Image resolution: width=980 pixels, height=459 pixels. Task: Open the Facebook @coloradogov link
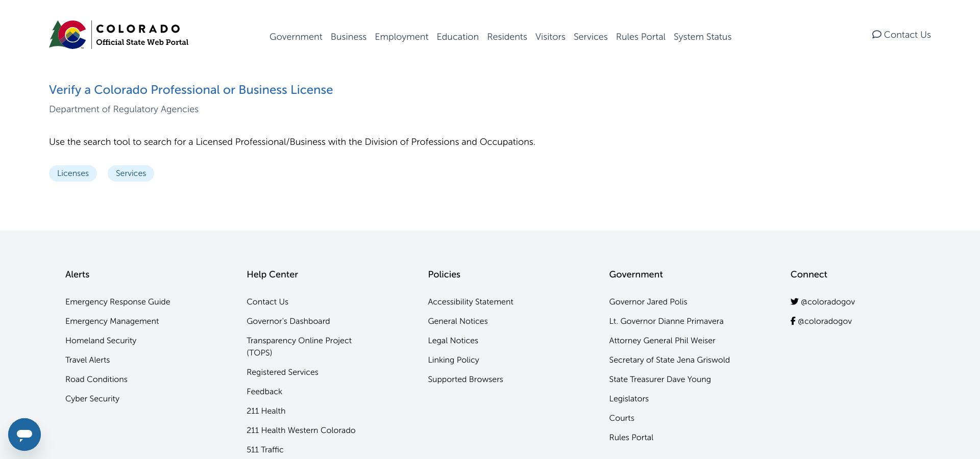(821, 321)
